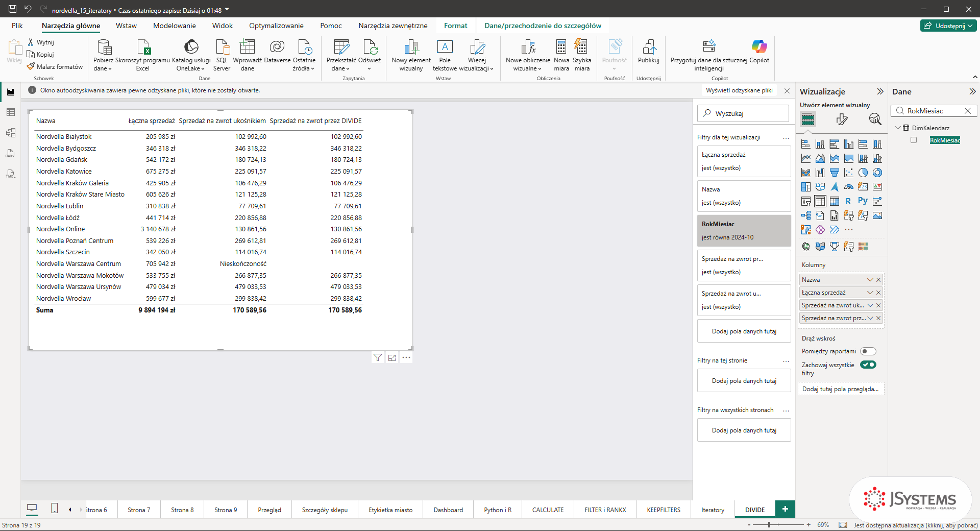Add a text box (Pole tekstowe)
The height and width of the screenshot is (531, 980).
445,55
